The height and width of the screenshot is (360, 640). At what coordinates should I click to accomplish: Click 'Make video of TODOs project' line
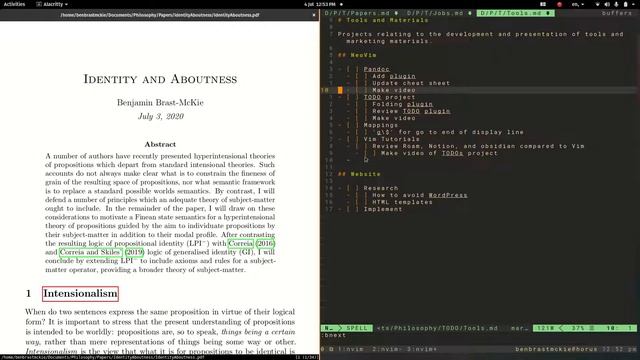[439, 153]
